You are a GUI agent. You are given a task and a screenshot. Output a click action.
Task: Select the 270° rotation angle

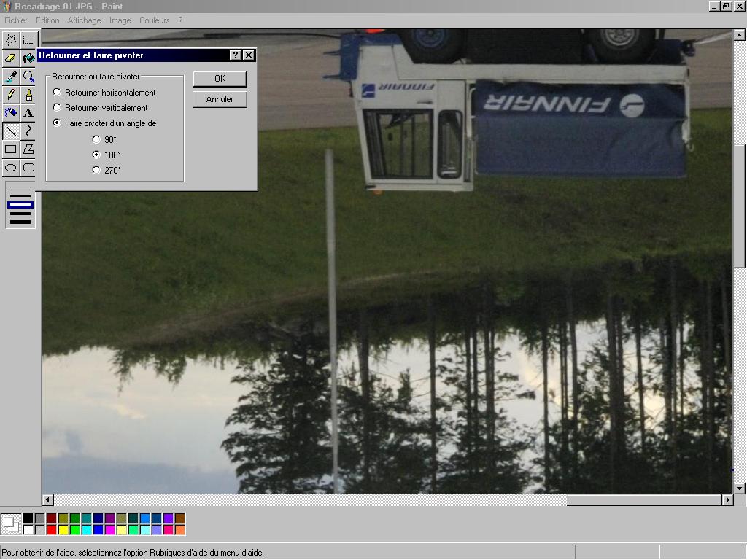tap(96, 170)
